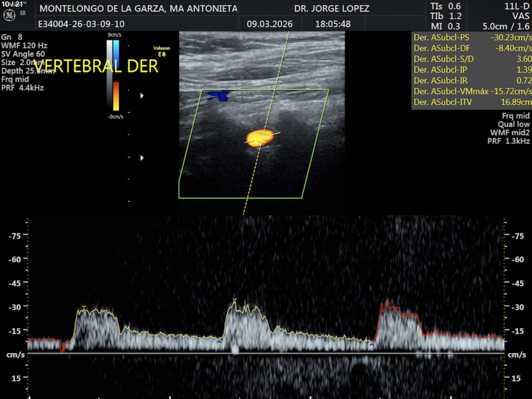Screen dimensions: 532x399
Task: Select the VERTEBRAL DER annotation text
Action: [96, 66]
